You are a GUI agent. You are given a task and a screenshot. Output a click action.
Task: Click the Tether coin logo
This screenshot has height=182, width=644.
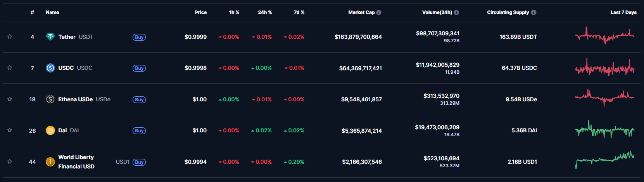[x=50, y=37]
